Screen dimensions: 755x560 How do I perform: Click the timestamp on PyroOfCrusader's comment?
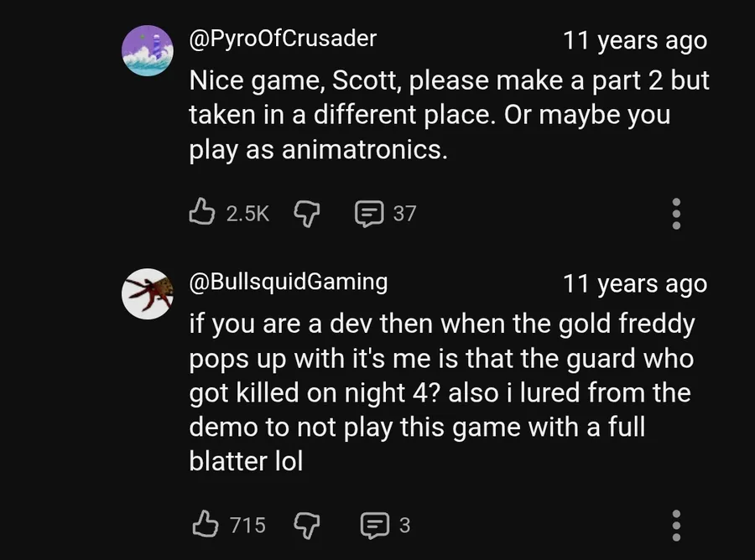[634, 40]
